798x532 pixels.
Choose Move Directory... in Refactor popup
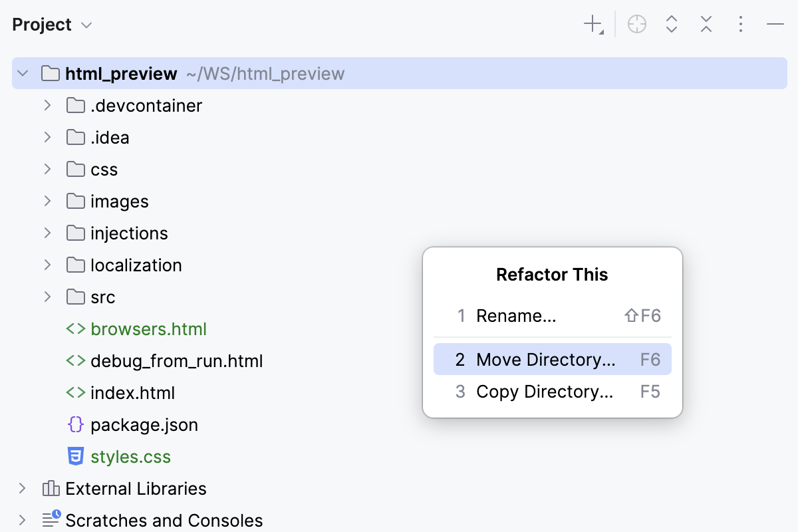click(x=552, y=360)
